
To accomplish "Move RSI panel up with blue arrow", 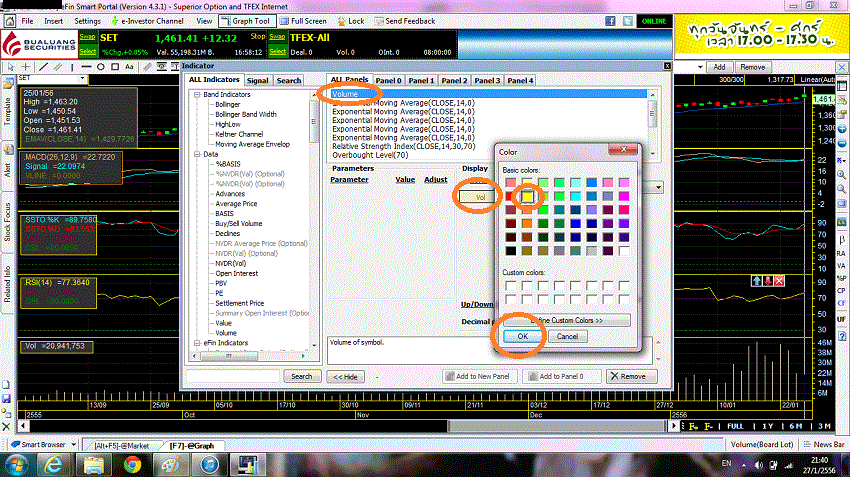I will tap(756, 280).
